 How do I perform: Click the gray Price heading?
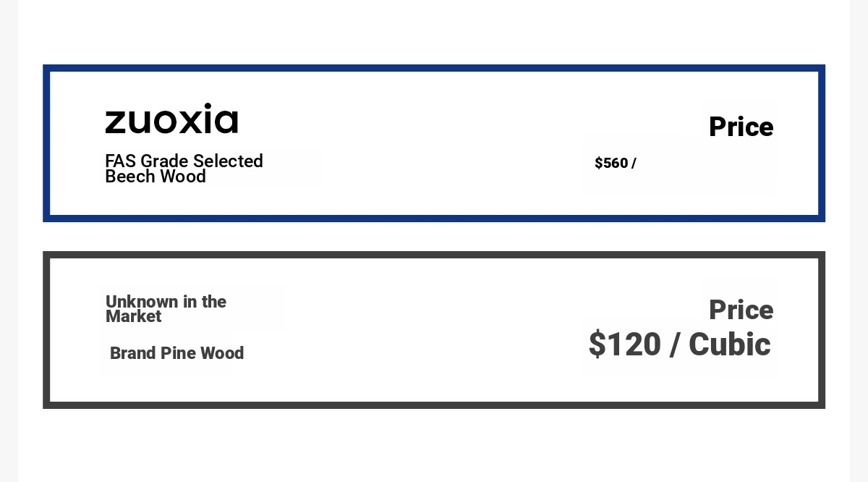[x=741, y=310]
